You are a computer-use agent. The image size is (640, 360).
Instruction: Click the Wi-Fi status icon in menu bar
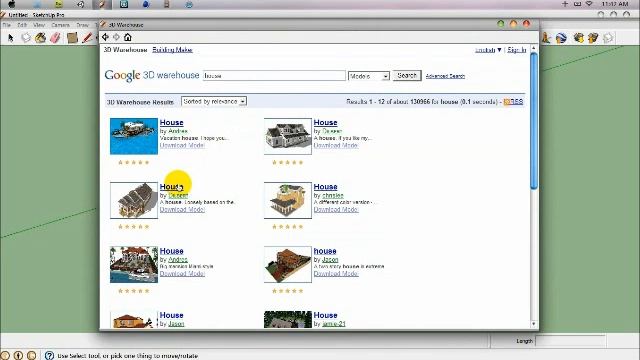[x=589, y=4]
